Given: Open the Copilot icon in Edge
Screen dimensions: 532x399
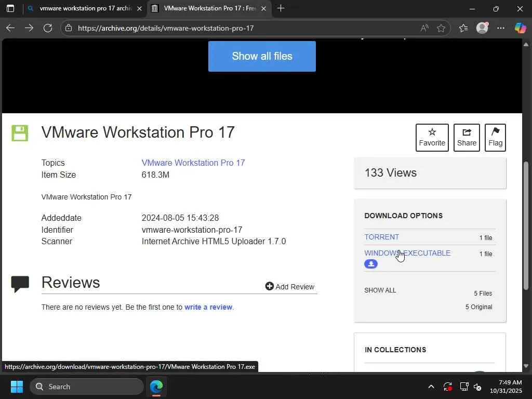Looking at the screenshot, I should 520,28.
